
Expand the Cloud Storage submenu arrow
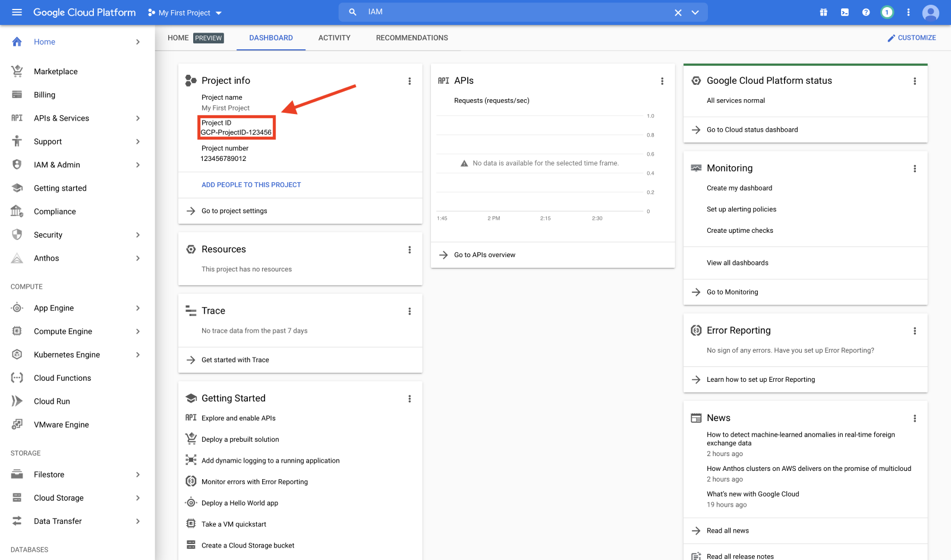click(138, 498)
